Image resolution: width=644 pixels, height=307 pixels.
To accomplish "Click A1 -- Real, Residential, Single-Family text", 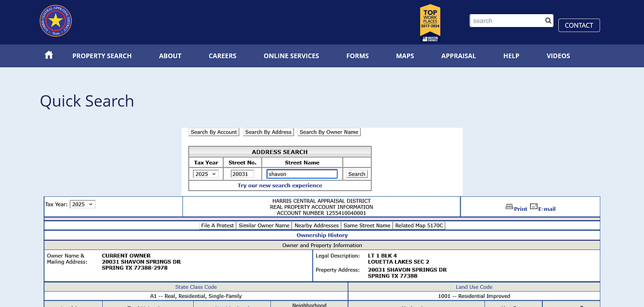I will tap(196, 296).
